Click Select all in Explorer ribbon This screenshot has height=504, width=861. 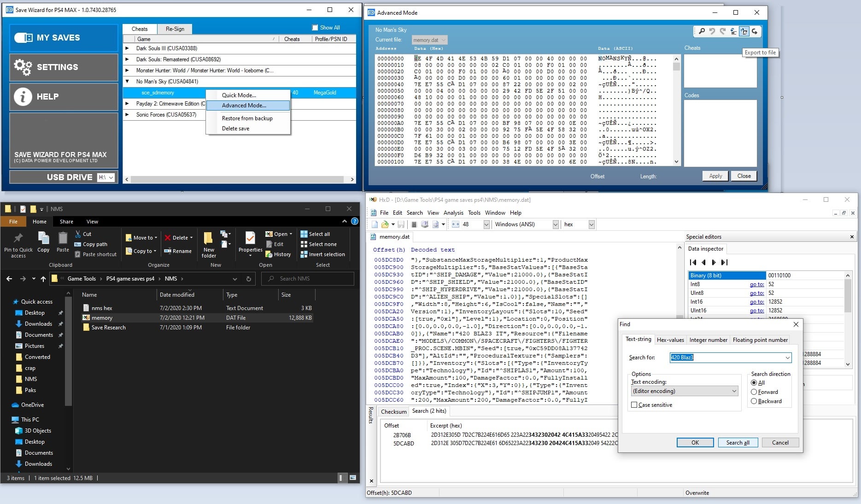point(315,234)
